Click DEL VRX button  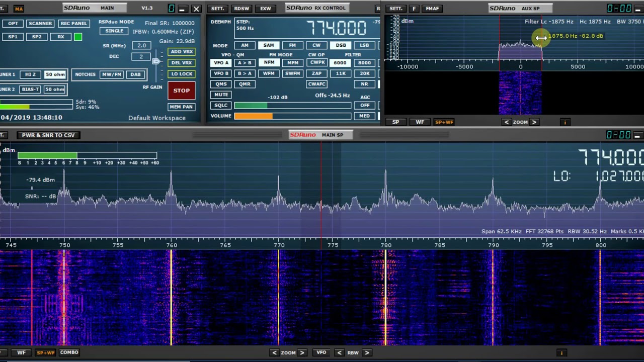[x=182, y=63]
